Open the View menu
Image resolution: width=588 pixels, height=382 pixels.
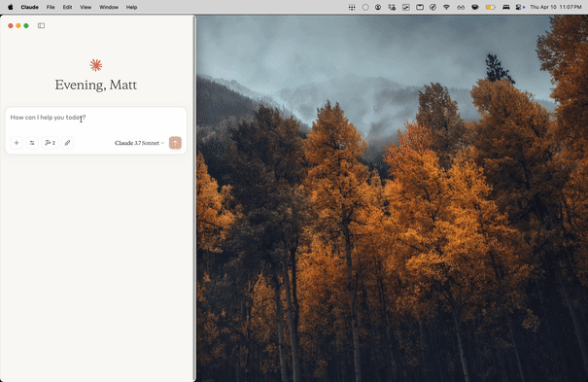click(86, 7)
